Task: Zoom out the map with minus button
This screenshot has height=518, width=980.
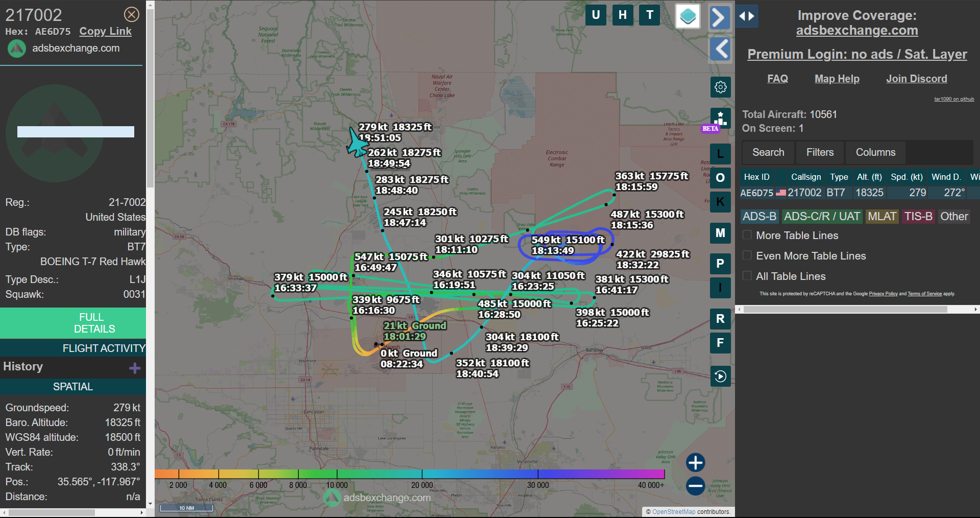Action: pos(695,486)
